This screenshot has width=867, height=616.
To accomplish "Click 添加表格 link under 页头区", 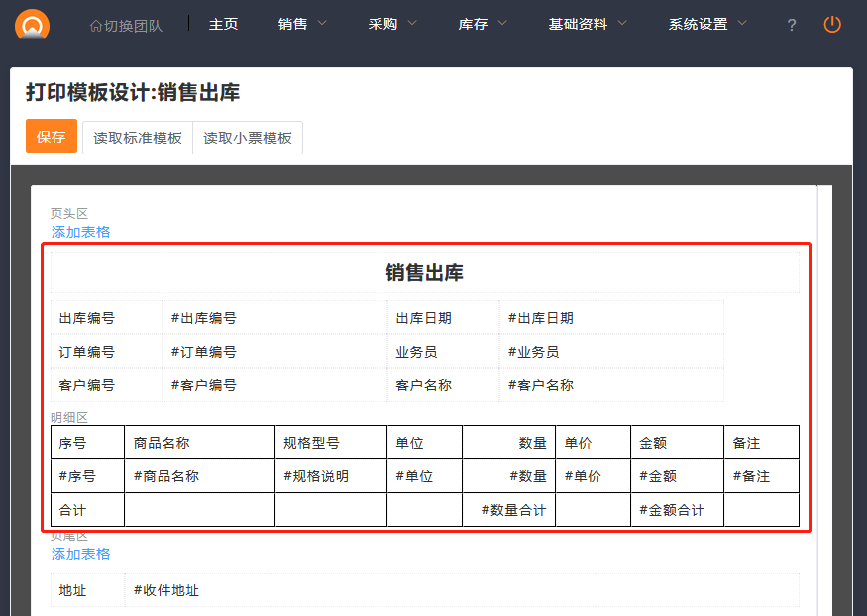I will point(81,232).
